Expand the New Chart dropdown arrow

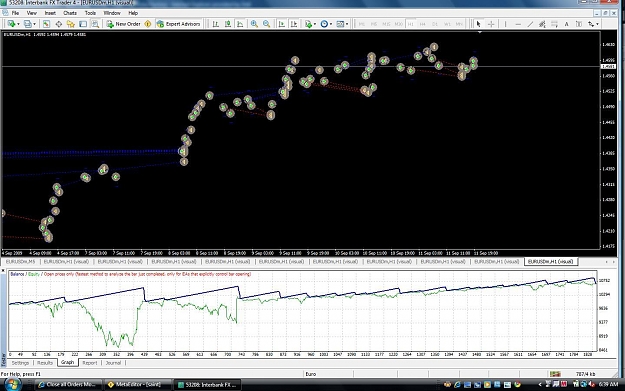point(18,24)
